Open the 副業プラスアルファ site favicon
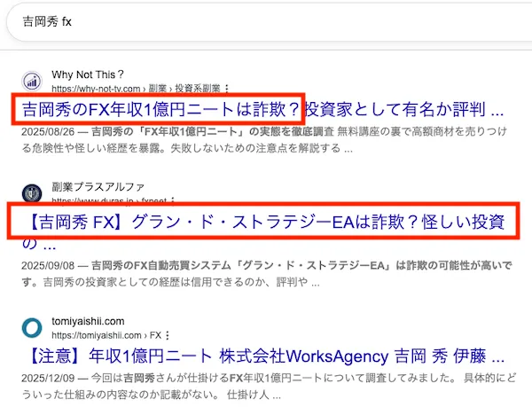Viewport: 532px width, 407px height. click(x=32, y=193)
